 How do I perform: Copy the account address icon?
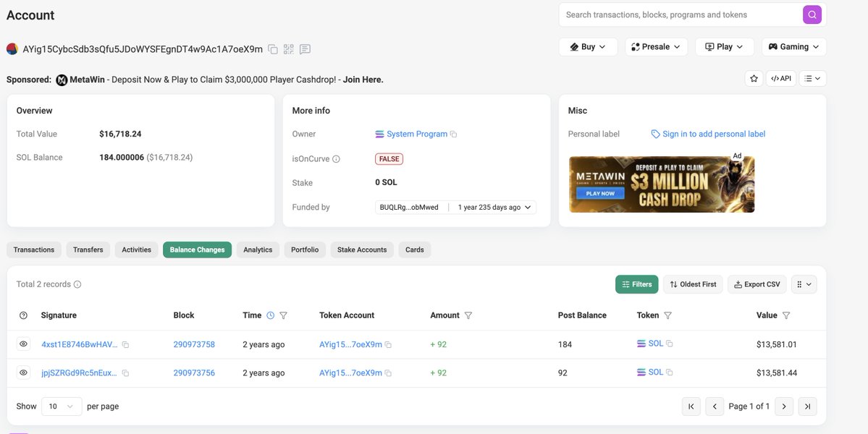tap(273, 49)
